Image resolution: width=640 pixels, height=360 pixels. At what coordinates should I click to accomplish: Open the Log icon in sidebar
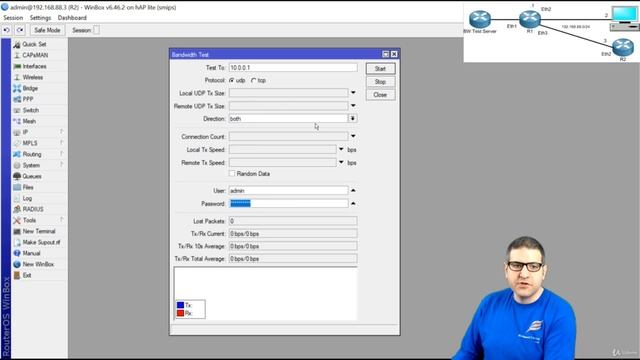[17, 198]
